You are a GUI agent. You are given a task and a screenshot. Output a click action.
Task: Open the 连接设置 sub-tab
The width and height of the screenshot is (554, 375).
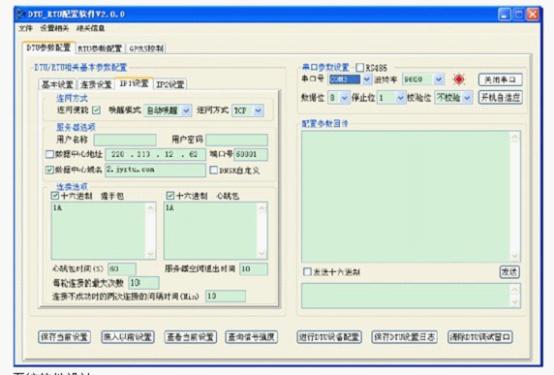(96, 84)
